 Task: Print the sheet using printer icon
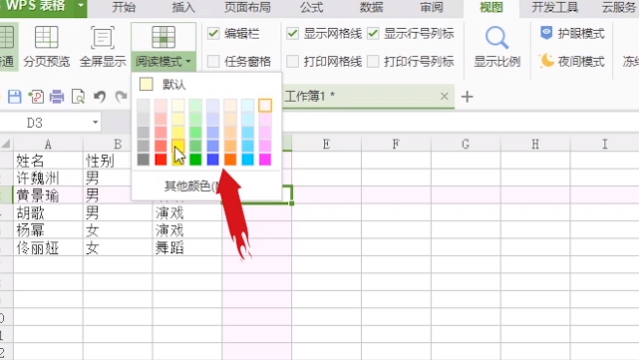57,97
